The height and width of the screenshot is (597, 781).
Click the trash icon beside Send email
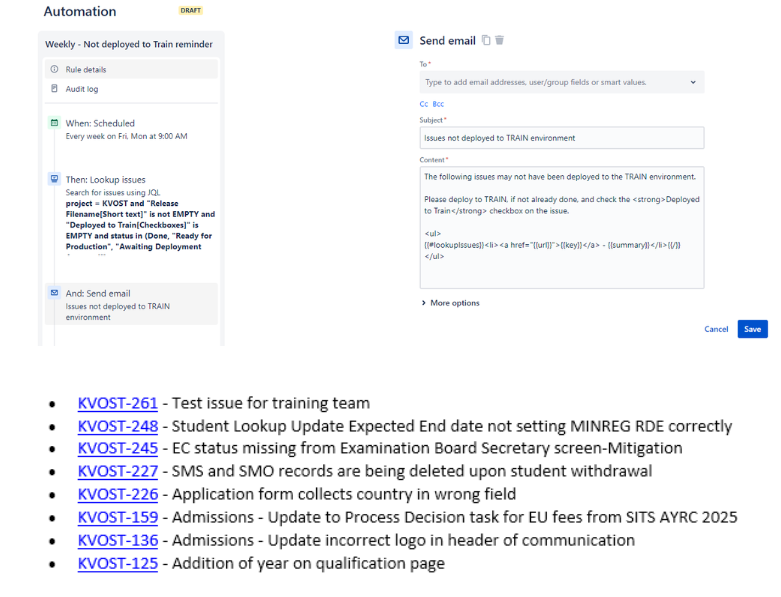click(500, 40)
